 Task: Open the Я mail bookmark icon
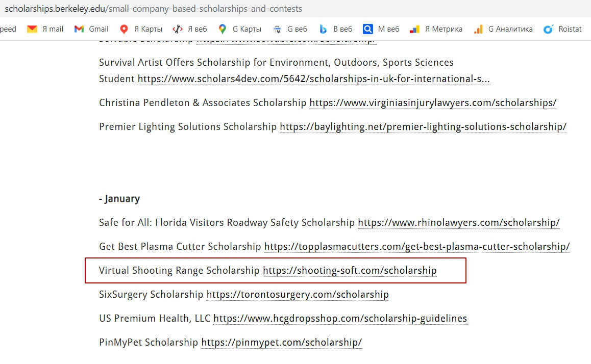tap(32, 29)
